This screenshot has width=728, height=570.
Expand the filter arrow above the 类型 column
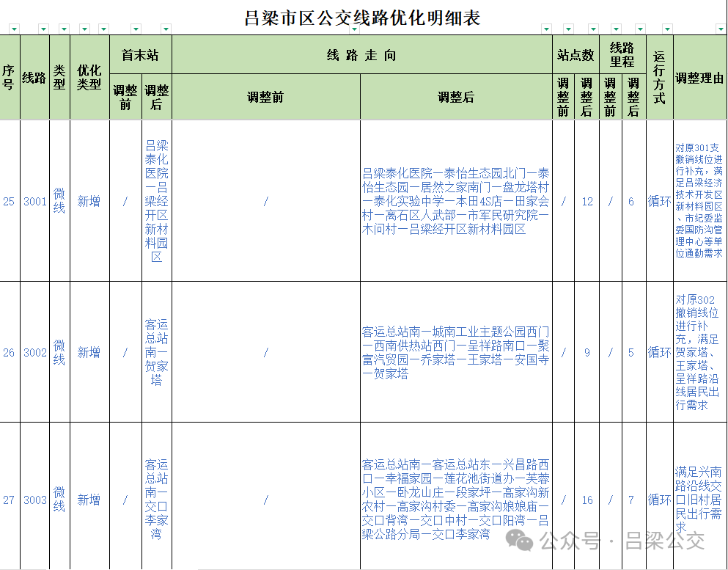coord(64,29)
